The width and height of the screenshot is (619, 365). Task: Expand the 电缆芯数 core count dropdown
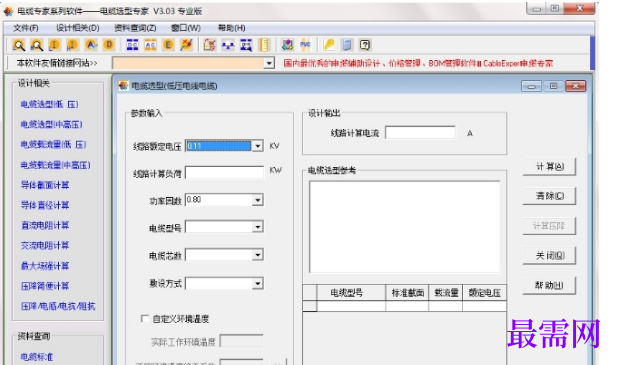[x=257, y=255]
